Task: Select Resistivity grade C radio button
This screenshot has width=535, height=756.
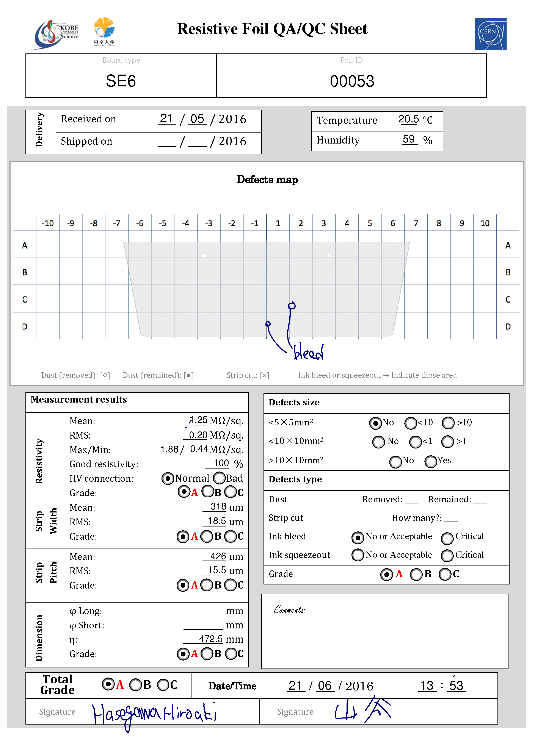Action: pos(231,492)
